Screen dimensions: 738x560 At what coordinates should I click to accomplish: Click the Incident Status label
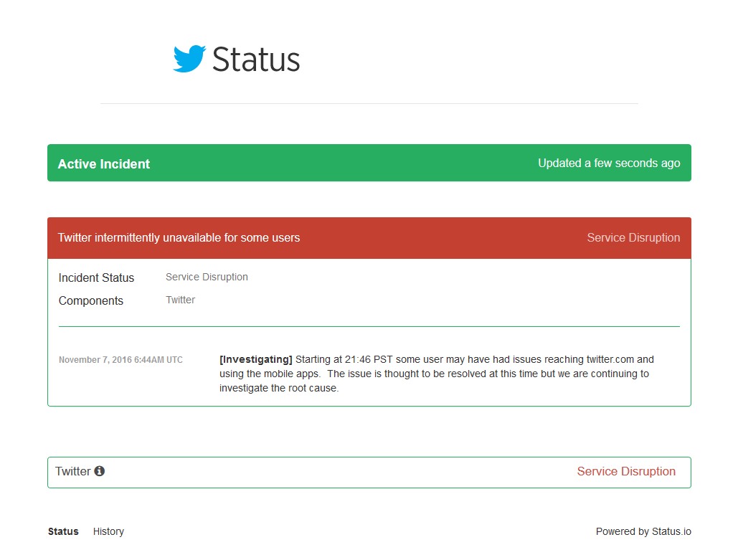[x=96, y=277]
